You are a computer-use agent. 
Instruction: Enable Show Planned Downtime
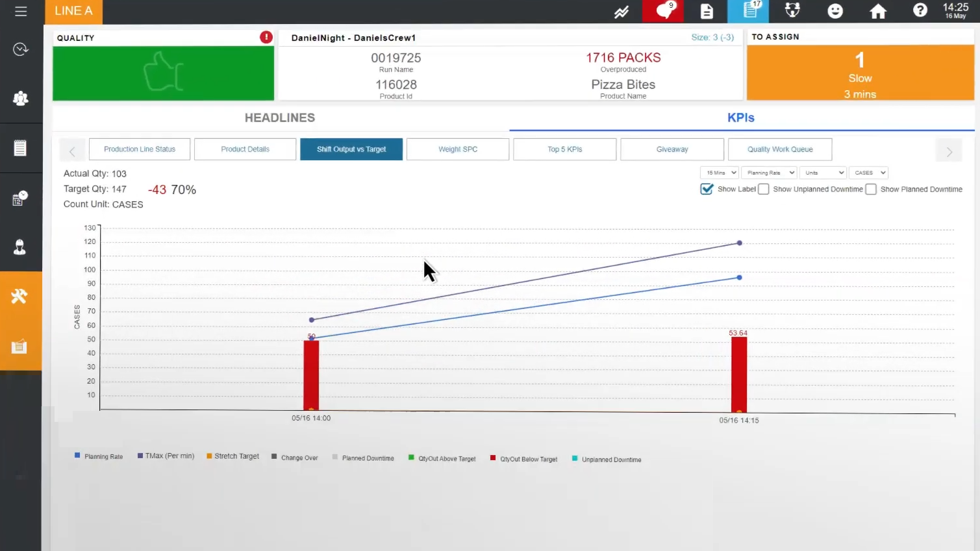click(x=870, y=189)
